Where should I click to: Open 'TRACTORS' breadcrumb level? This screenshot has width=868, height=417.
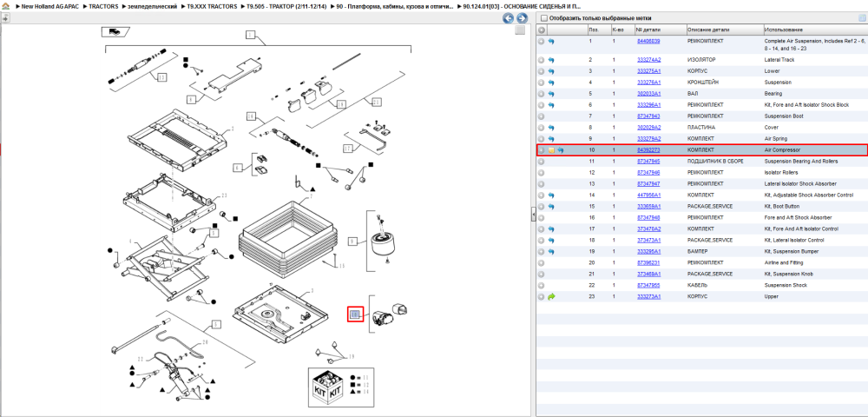coord(103,6)
